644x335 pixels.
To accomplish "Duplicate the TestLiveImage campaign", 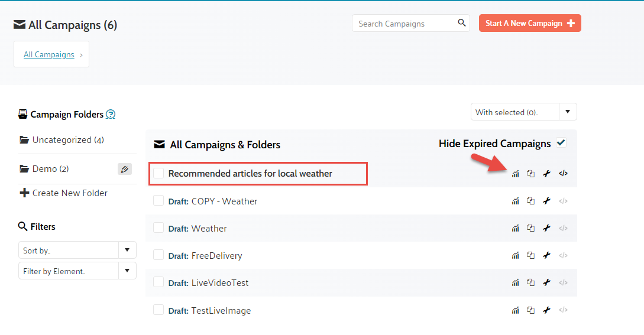I will pos(530,310).
